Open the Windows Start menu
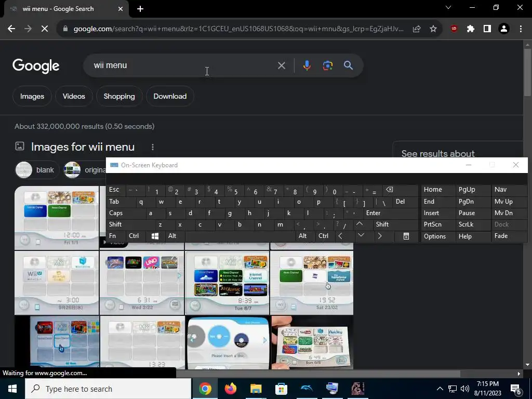The height and width of the screenshot is (399, 532). pyautogui.click(x=12, y=389)
